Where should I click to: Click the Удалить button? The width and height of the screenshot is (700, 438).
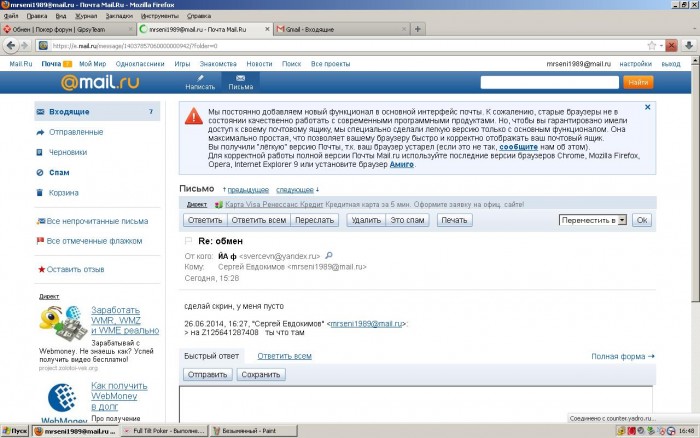pos(366,220)
